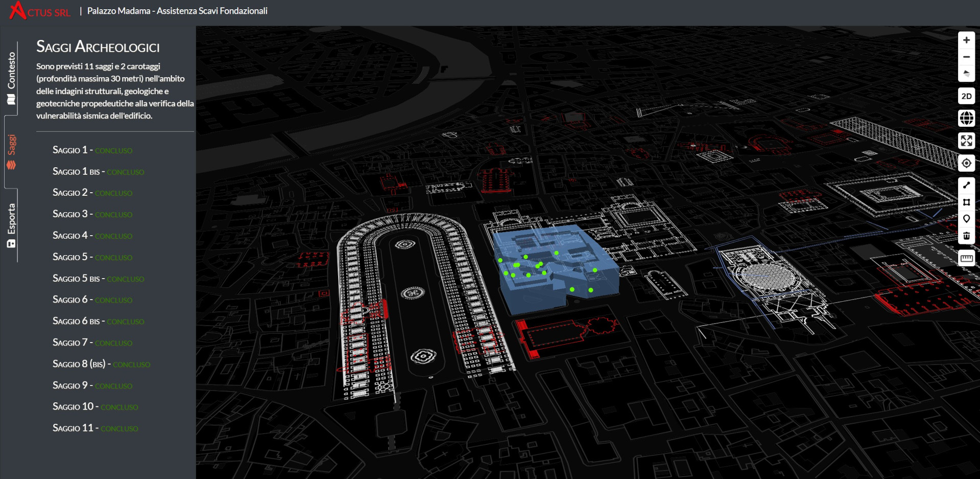
Task: Activate the ruler measurement tool
Action: pyautogui.click(x=966, y=258)
